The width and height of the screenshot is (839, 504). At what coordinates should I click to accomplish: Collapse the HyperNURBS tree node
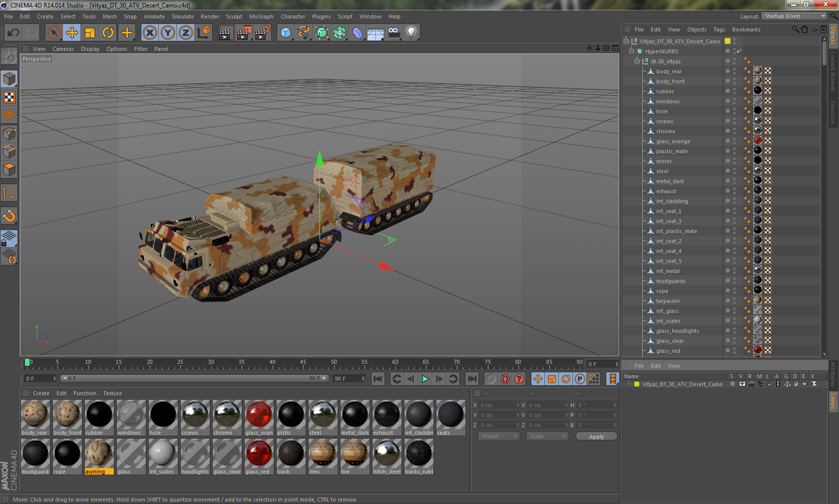point(632,51)
